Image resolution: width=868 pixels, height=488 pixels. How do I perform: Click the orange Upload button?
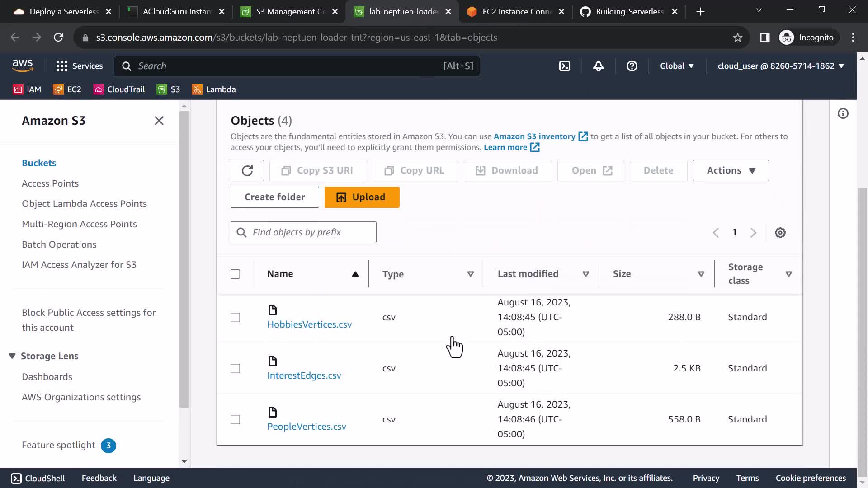click(x=362, y=197)
